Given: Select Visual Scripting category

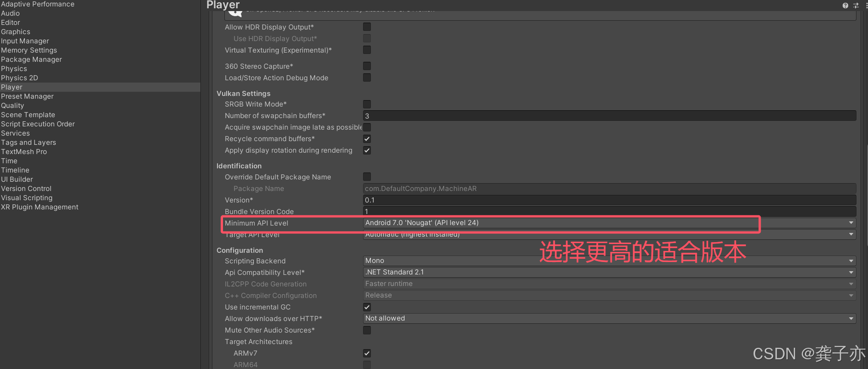Looking at the screenshot, I should (27, 198).
